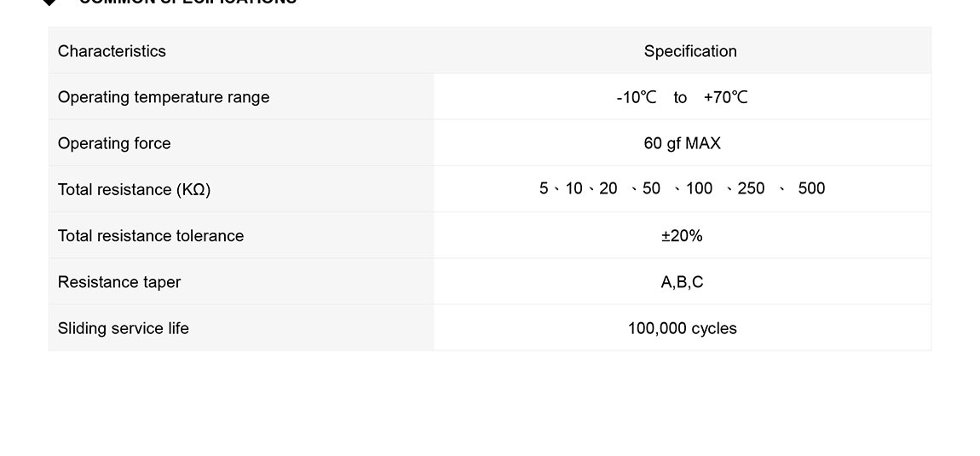This screenshot has height=456, width=980.
Task: Select the Total resistance tolerance label
Action: 151,236
